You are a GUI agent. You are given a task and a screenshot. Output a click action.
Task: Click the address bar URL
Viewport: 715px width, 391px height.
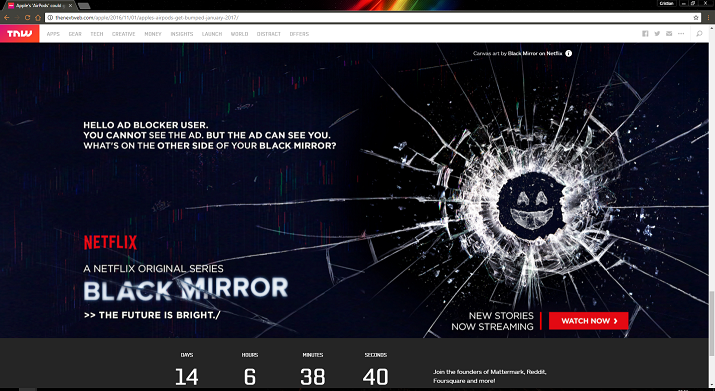[x=147, y=18]
